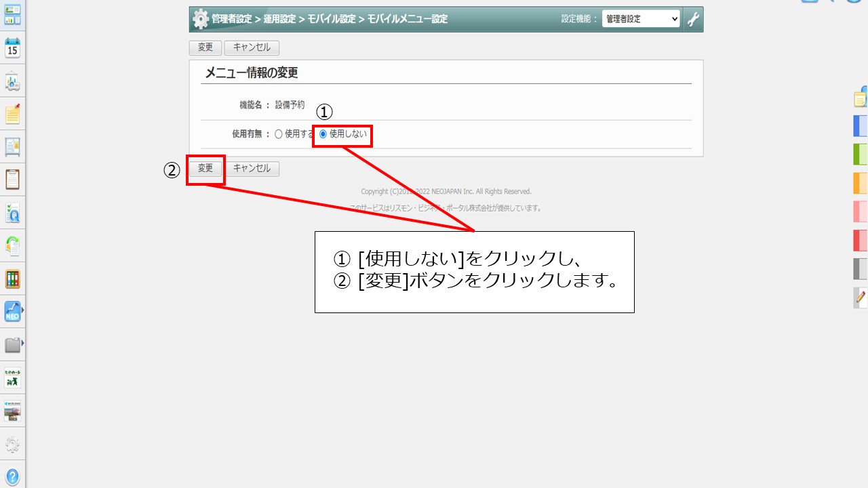The width and height of the screenshot is (868, 488).
Task: Open the portal icon atop the left sidebar
Action: [x=12, y=15]
